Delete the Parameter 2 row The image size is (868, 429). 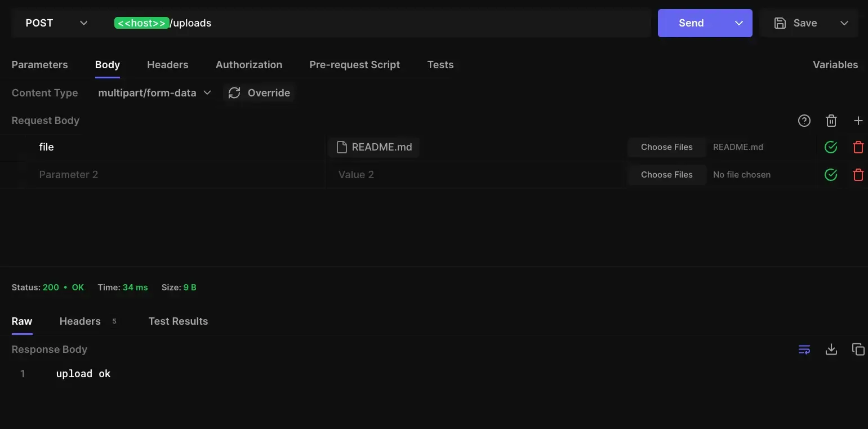pos(858,175)
